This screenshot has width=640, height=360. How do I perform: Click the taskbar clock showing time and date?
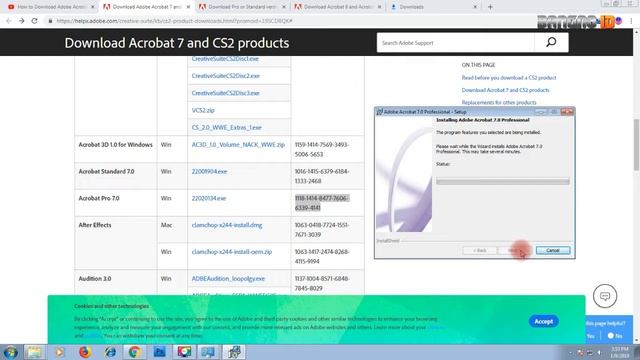(620, 352)
